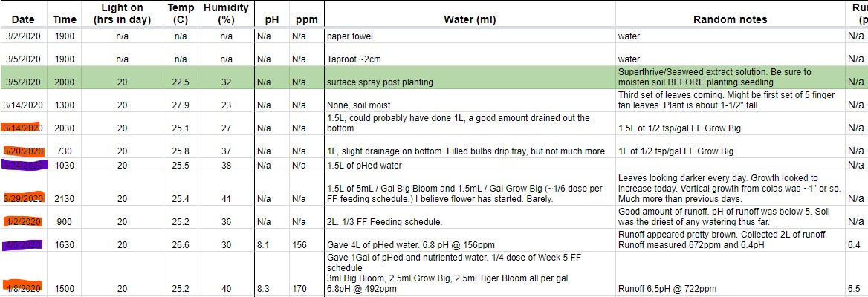Select the Humidity (%) column header

click(226, 14)
